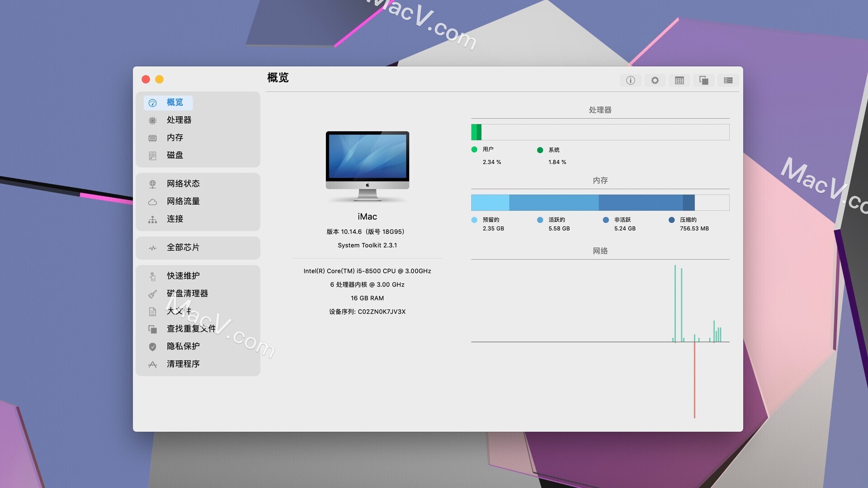Toggle the 用户 series in the processor legend
Screen dimensions: 868x488
pos(474,150)
